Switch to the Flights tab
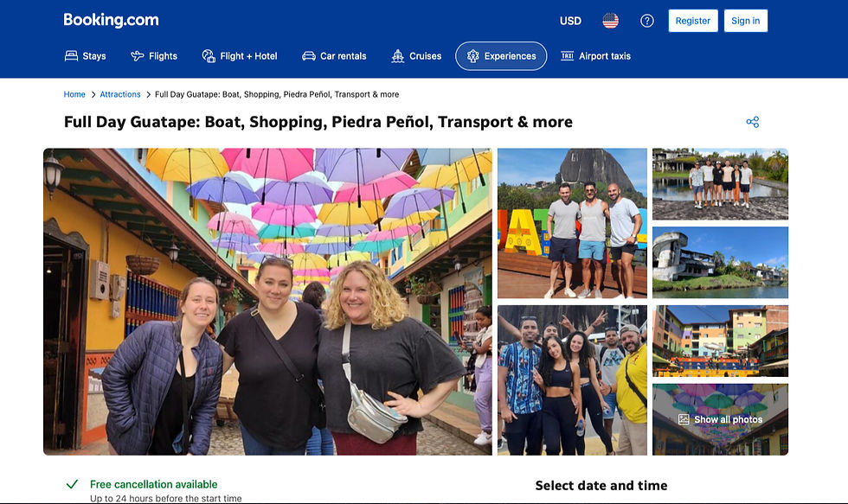Viewport: 848px width, 504px height. click(x=154, y=56)
